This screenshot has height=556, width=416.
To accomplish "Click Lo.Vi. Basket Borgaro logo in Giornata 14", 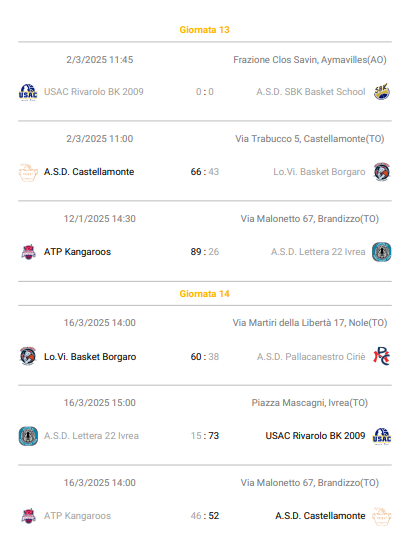I will pos(28,357).
